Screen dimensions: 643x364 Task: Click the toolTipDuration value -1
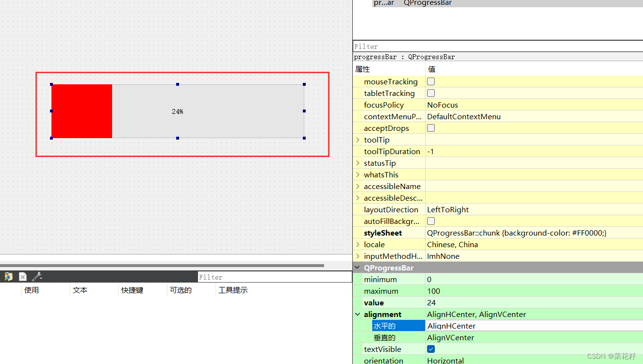[430, 151]
